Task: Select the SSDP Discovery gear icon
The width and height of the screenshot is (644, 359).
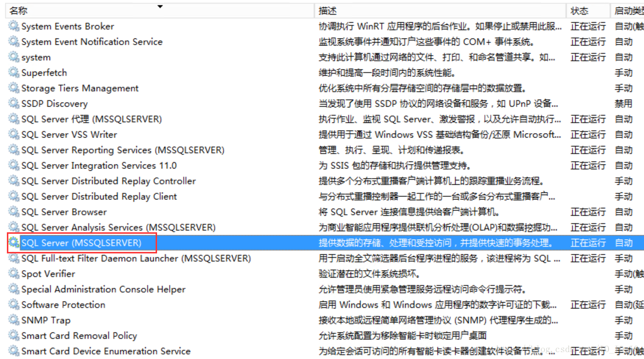Action: [x=14, y=104]
